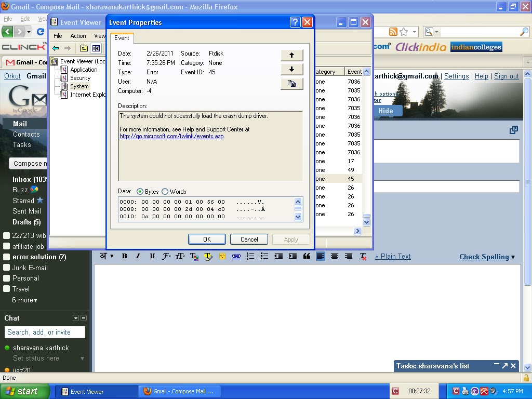
Task: Click the Gmail Settings link
Action: point(456,76)
